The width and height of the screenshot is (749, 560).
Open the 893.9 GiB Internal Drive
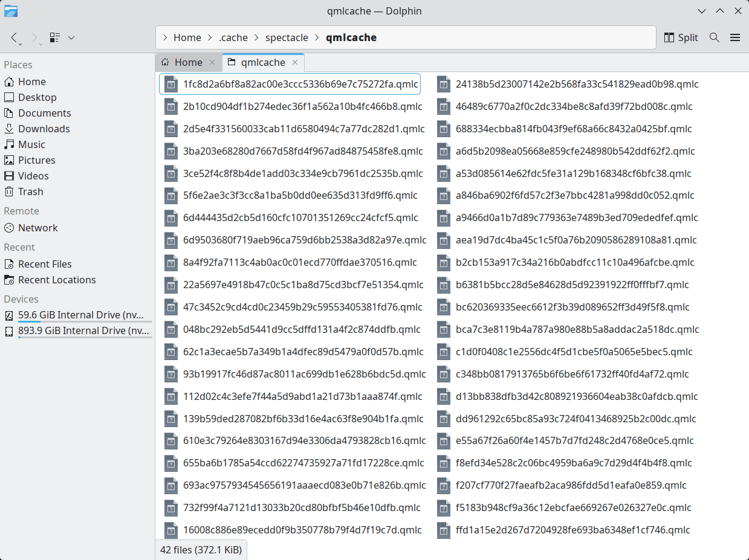click(83, 330)
